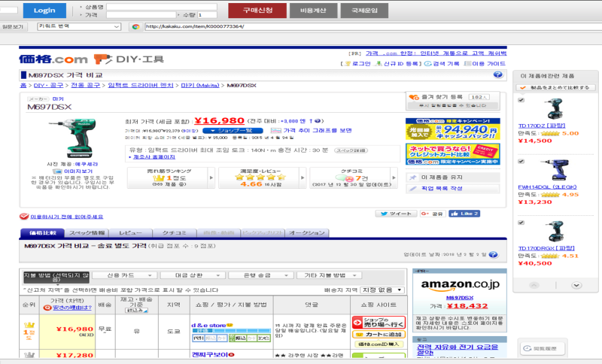Screen dimensions: 602x364
Task: Click the Chrome browser icon beside the URL bar
Action: point(135,27)
